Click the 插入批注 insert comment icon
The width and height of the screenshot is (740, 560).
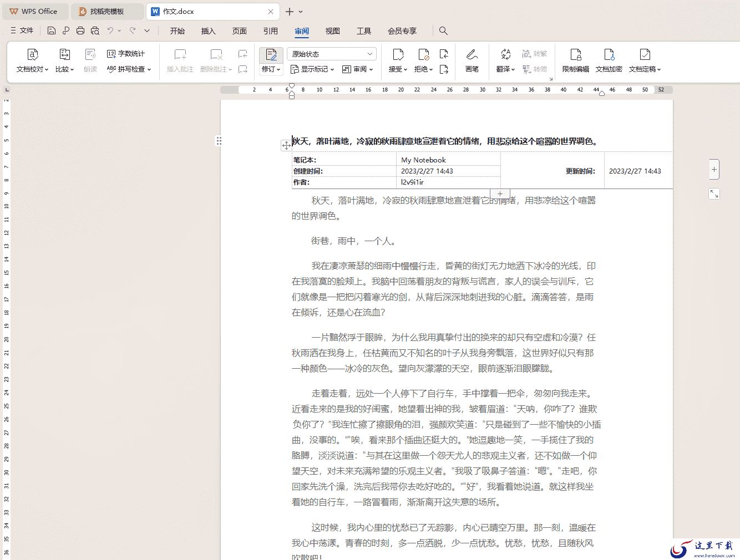[x=180, y=54]
